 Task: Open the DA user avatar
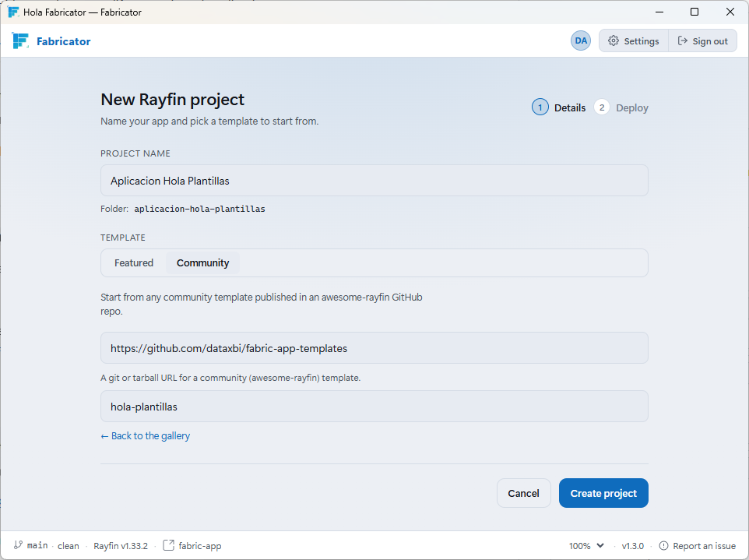(x=580, y=41)
